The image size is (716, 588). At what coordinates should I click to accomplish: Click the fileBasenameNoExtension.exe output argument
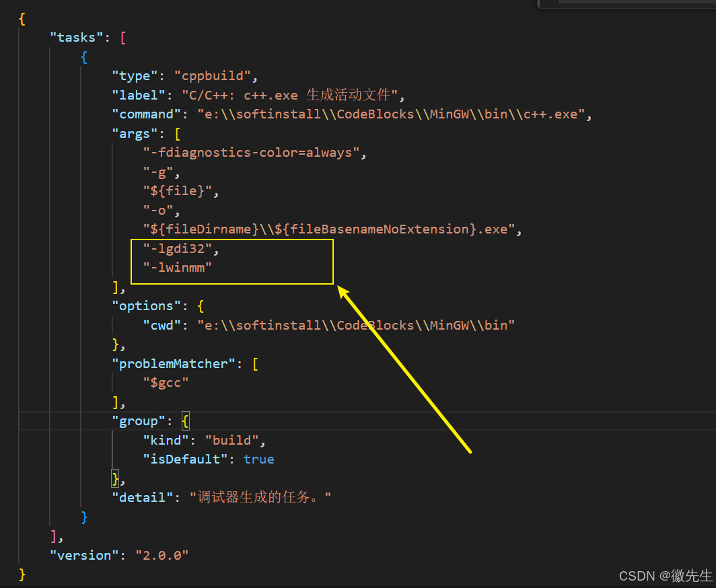pyautogui.click(x=329, y=229)
